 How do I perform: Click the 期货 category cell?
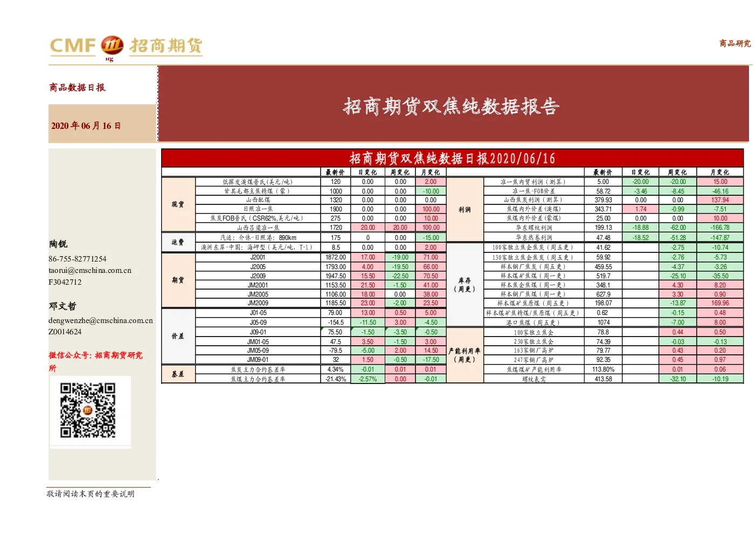coord(178,280)
